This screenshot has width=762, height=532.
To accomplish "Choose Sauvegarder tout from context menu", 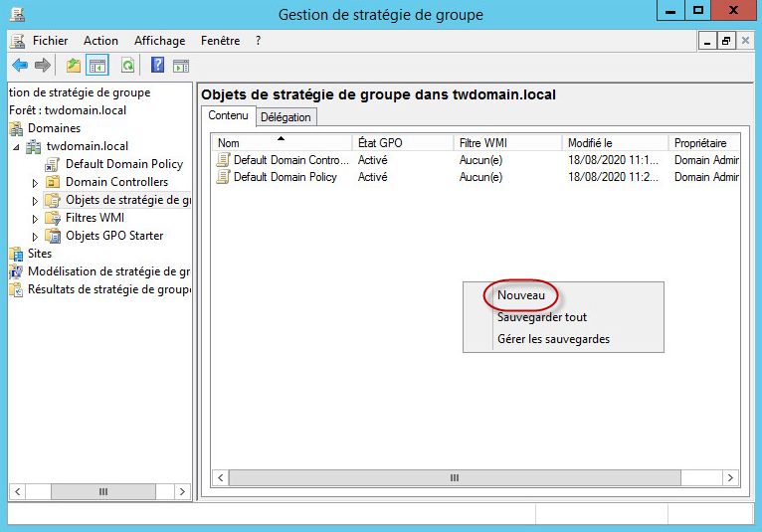I will tap(542, 317).
